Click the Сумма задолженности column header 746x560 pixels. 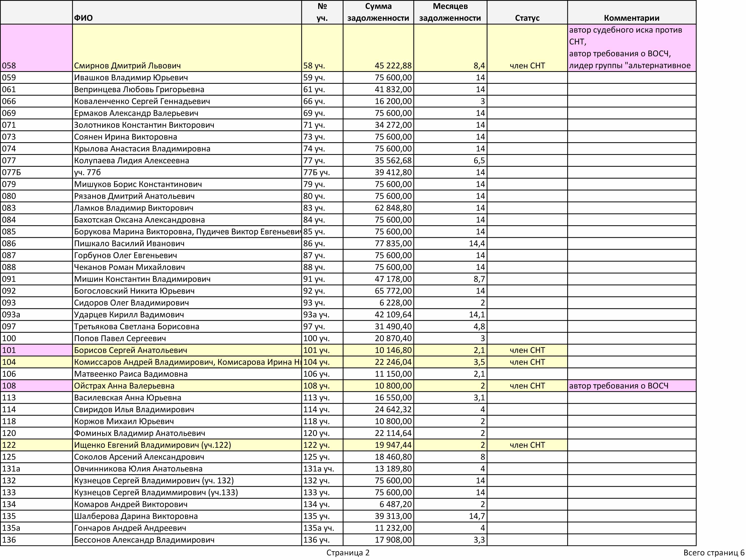pos(378,12)
